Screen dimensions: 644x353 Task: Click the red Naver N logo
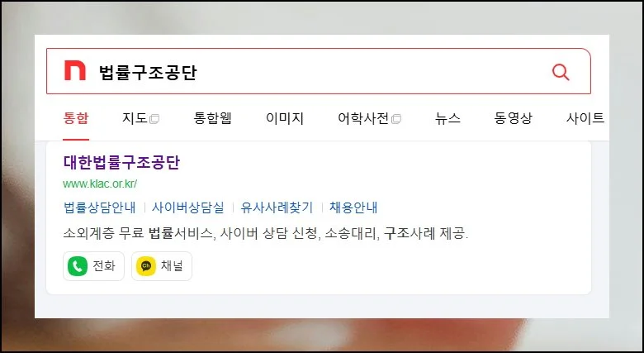point(75,70)
